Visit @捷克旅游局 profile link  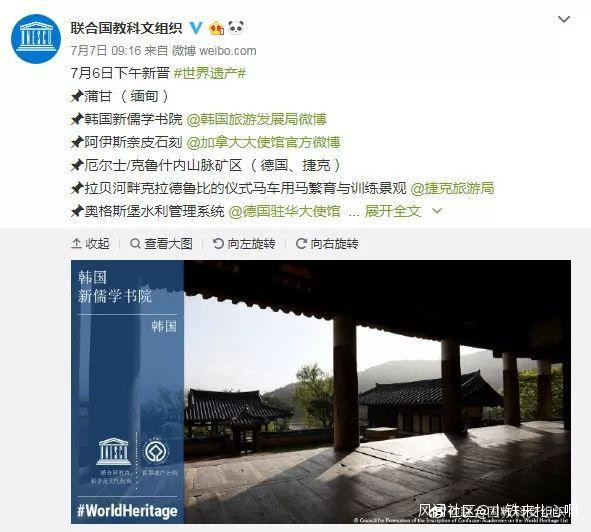click(452, 188)
